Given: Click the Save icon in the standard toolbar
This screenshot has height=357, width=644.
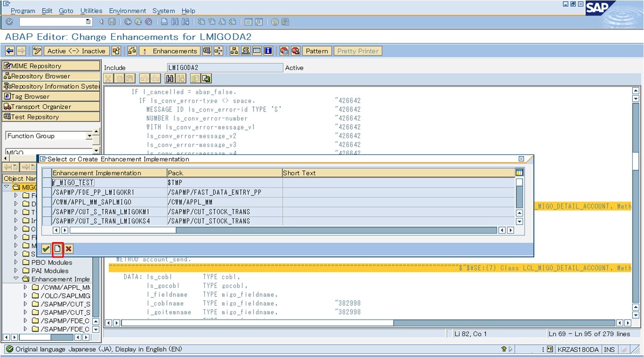Looking at the screenshot, I should (112, 21).
